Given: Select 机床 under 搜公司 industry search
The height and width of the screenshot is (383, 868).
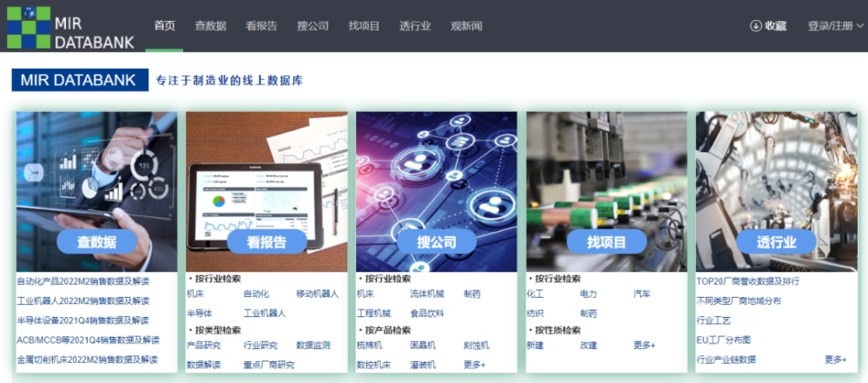Looking at the screenshot, I should click(365, 294).
